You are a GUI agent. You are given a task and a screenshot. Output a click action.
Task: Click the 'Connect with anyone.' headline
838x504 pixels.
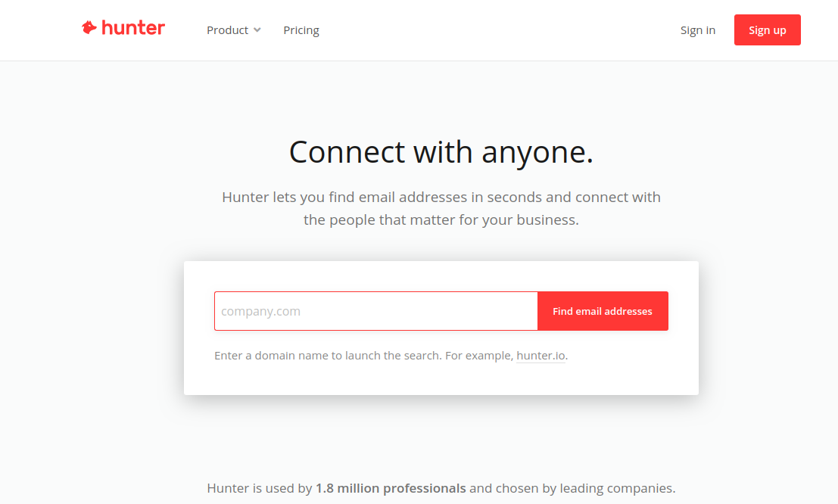pos(441,152)
